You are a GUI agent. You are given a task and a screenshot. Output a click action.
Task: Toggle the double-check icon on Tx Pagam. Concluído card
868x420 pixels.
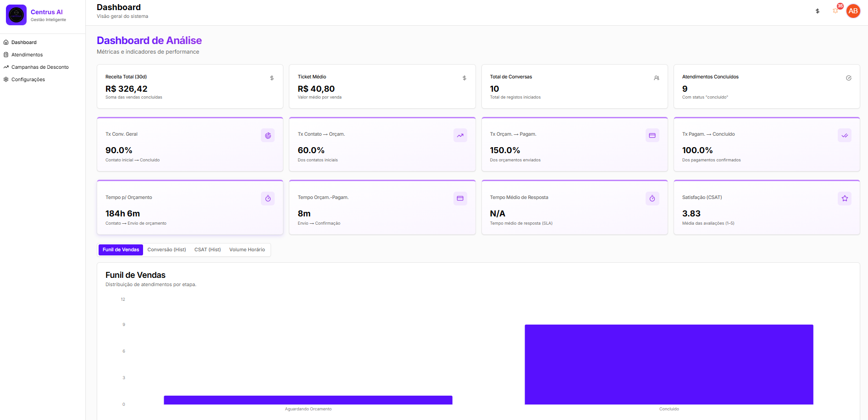coord(844,135)
